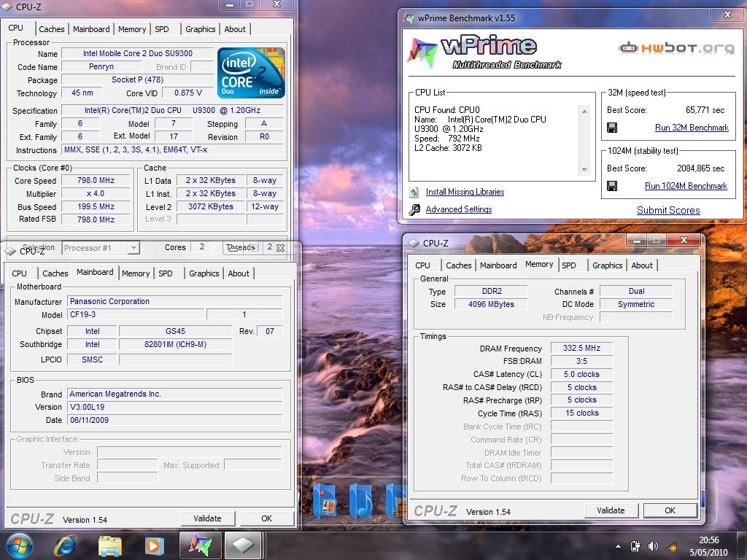This screenshot has width=747, height=560.
Task: Click Validate in Memory CPU-Z window
Action: [611, 510]
